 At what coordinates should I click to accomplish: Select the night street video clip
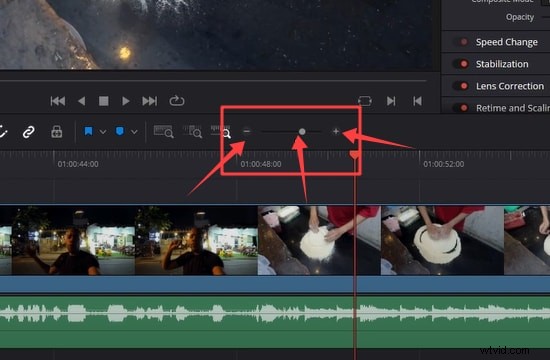click(x=129, y=240)
